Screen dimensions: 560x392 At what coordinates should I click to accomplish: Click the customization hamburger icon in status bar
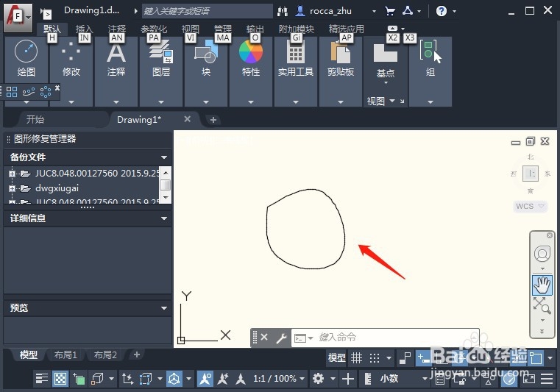coord(547,379)
